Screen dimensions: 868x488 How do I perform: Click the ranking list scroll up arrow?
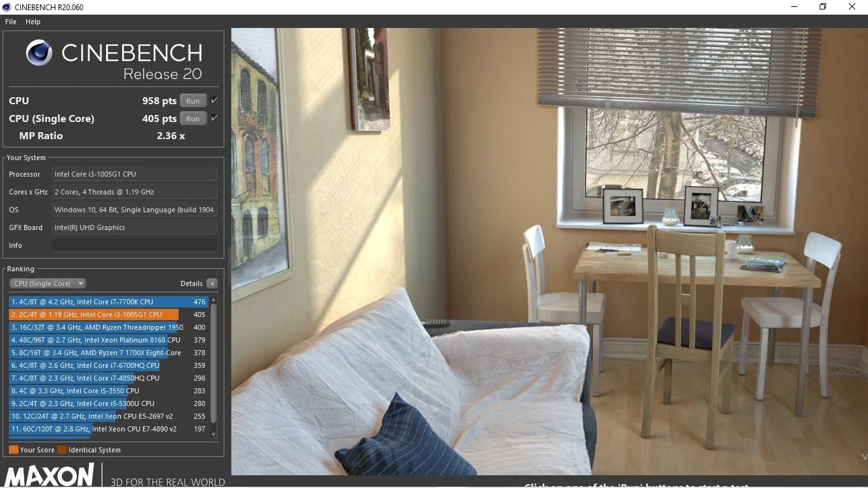point(214,299)
